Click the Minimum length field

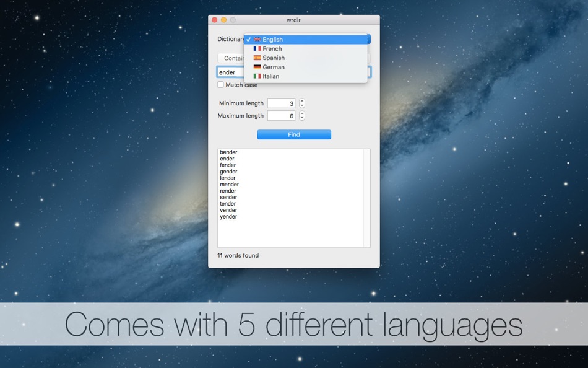281,103
